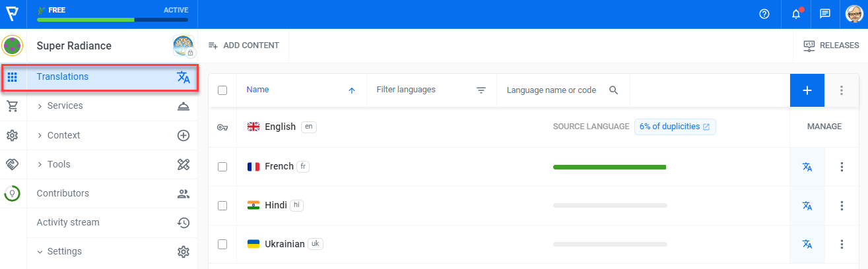Click the app logo in the header
This screenshot has width=868, height=269.
coord(13,14)
